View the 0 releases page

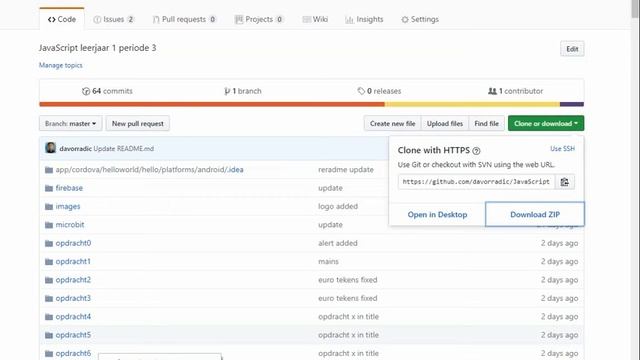point(379,91)
